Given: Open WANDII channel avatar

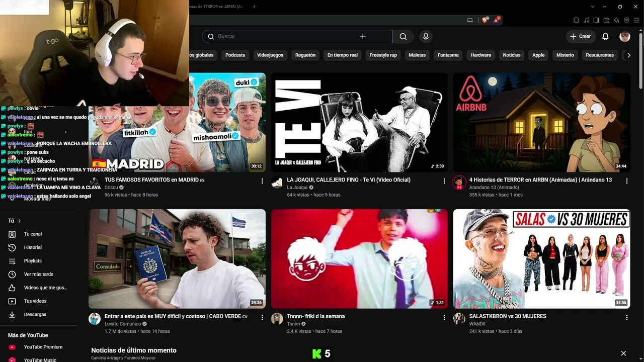Looking at the screenshot, I should (x=459, y=319).
